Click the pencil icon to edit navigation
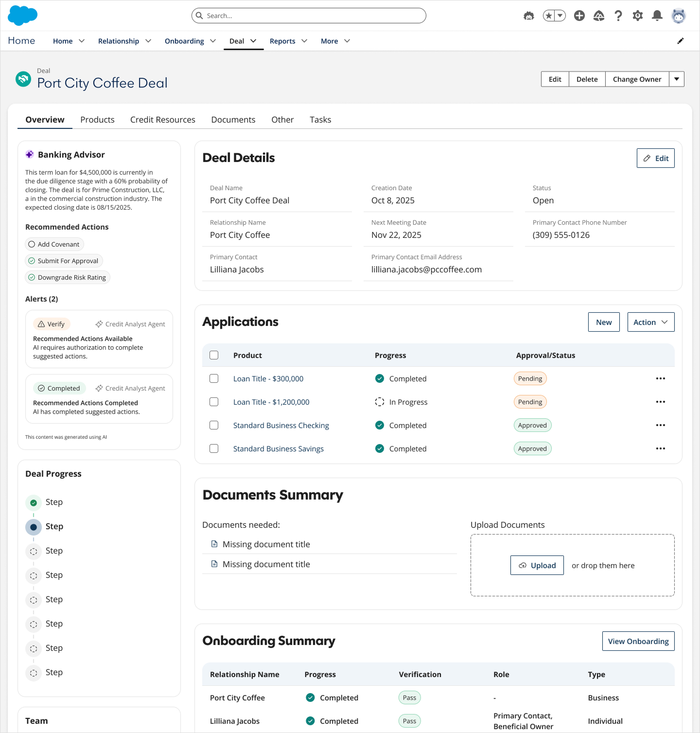Image resolution: width=700 pixels, height=733 pixels. pos(681,41)
